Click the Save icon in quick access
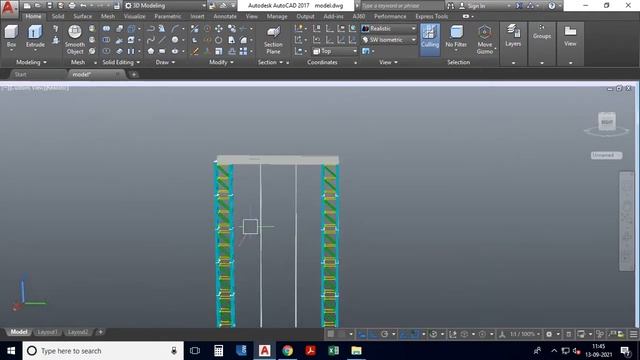The height and width of the screenshot is (360, 640). [49, 6]
